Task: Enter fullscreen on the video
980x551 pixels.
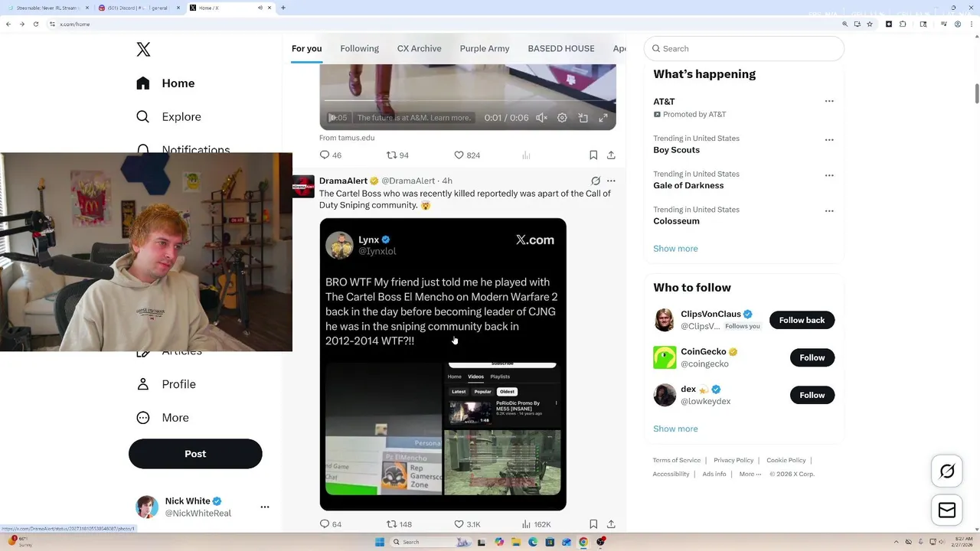Action: point(603,118)
